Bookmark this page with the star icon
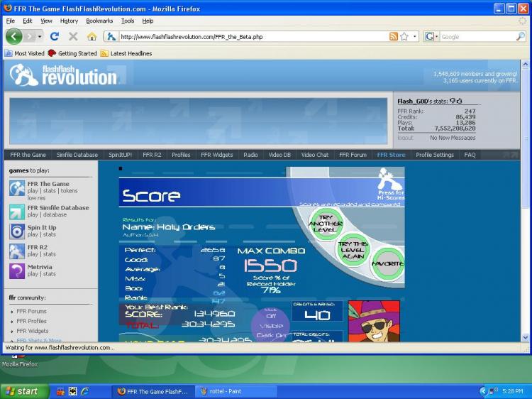This screenshot has height=399, width=532. point(404,36)
